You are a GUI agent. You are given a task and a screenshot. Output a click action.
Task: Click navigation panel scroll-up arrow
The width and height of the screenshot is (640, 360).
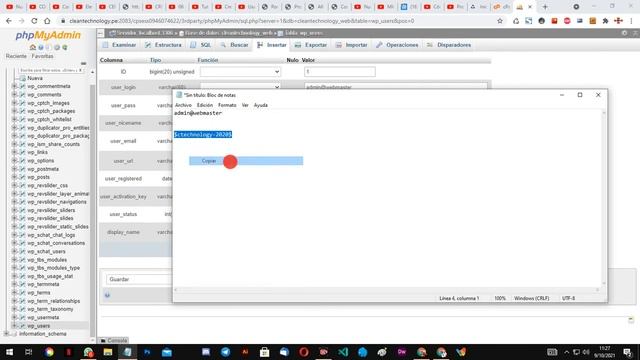point(93,72)
